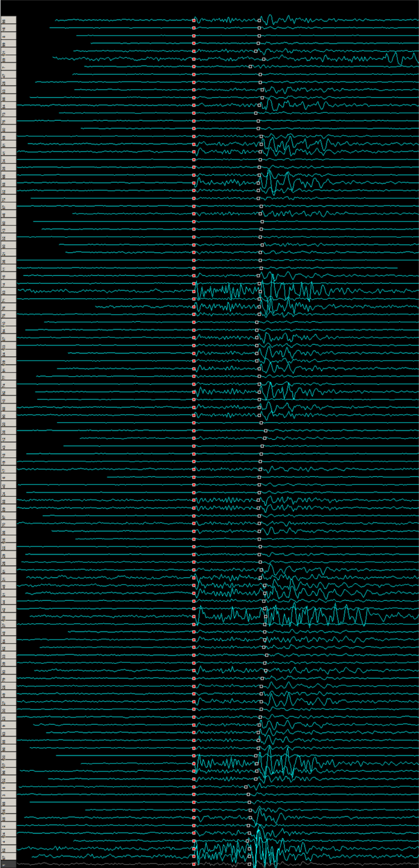Select the trace label numbered 7
The image size is (419, 868).
[8, 66]
